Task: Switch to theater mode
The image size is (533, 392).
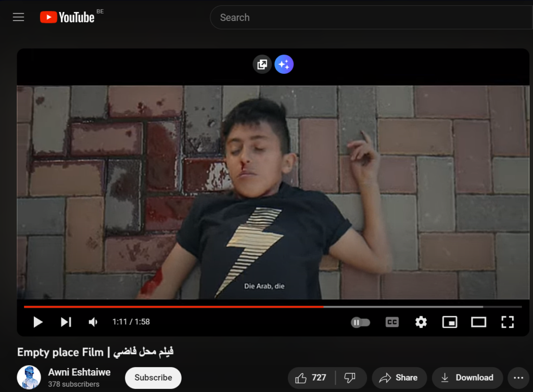Action: pos(478,322)
